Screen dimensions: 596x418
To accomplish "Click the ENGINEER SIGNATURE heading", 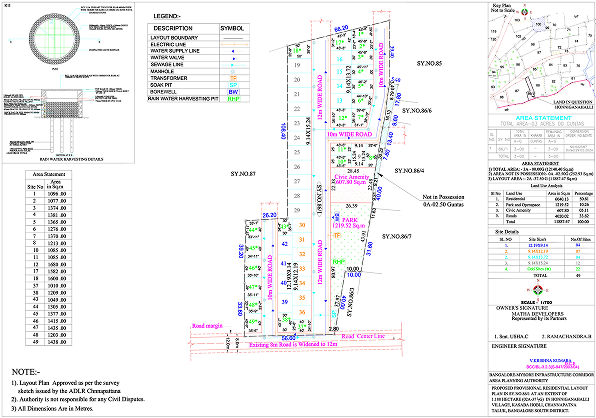I will click(x=519, y=346).
